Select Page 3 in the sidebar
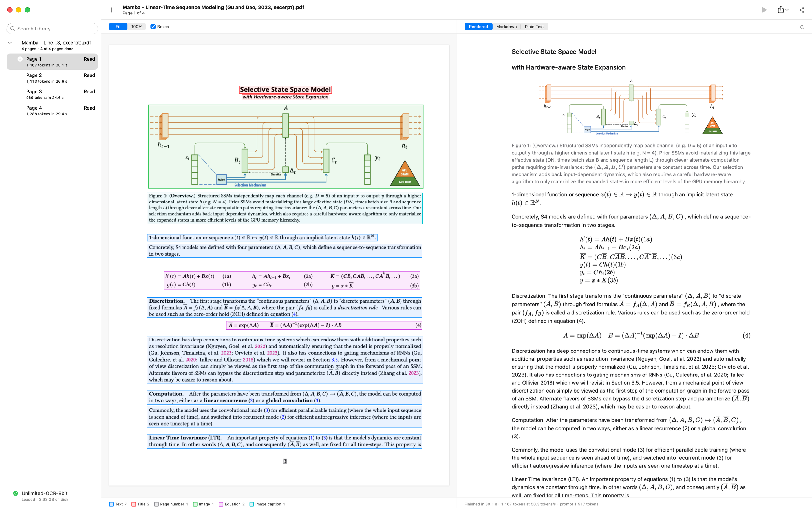812x508 pixels. (x=52, y=95)
